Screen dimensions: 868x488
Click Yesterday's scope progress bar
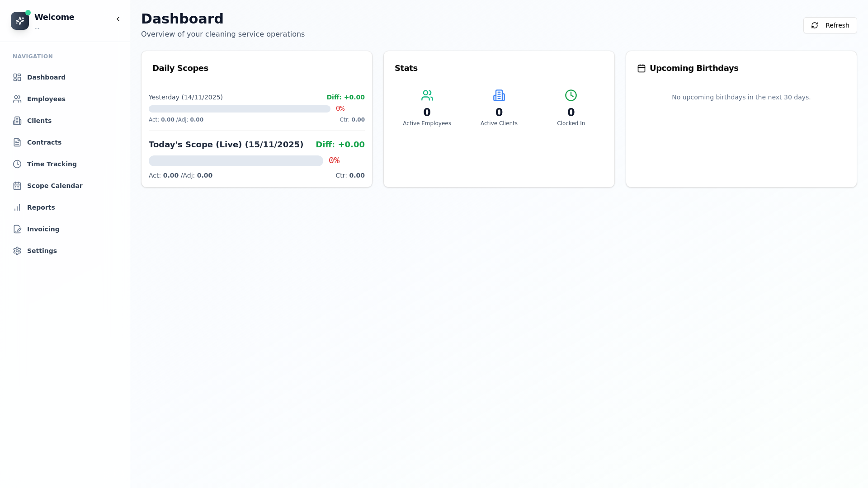click(x=240, y=109)
